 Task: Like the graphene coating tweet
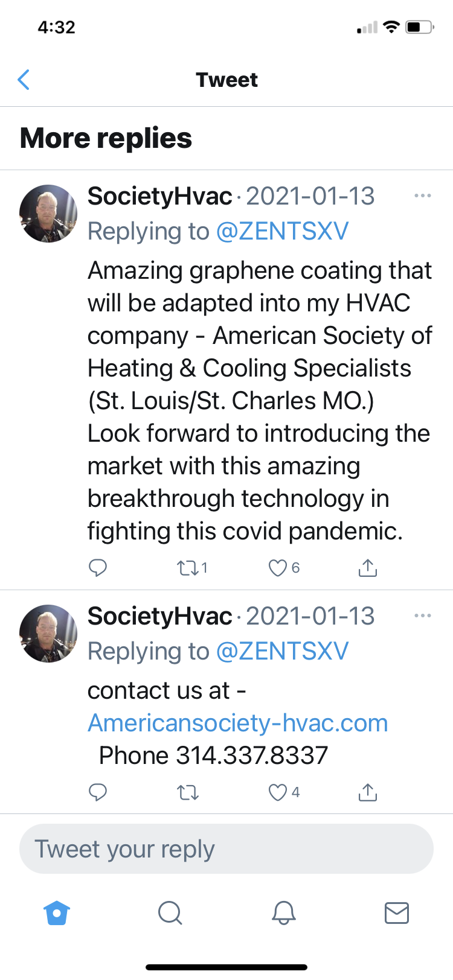tap(277, 568)
